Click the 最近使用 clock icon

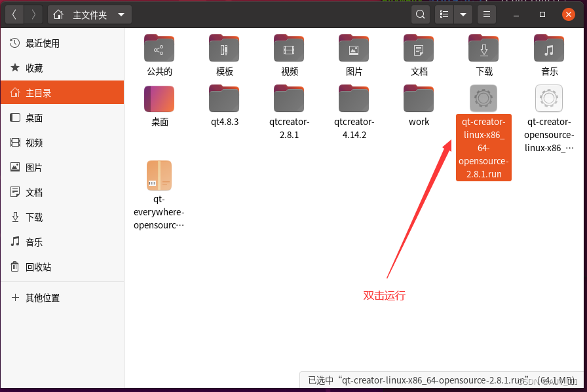14,43
